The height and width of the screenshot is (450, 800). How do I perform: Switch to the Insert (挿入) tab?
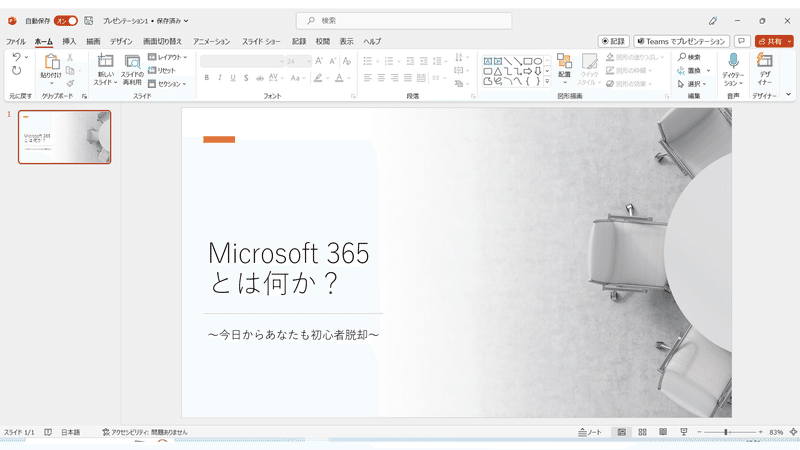pos(69,41)
